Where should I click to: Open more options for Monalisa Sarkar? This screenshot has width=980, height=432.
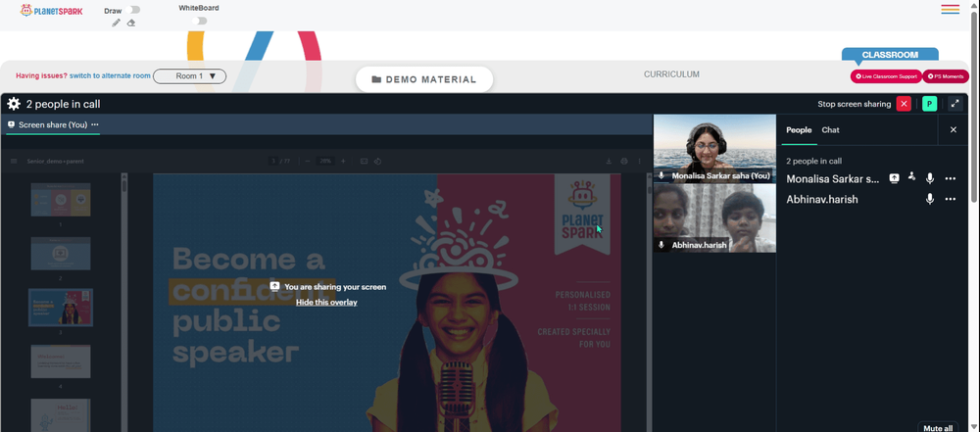(950, 179)
